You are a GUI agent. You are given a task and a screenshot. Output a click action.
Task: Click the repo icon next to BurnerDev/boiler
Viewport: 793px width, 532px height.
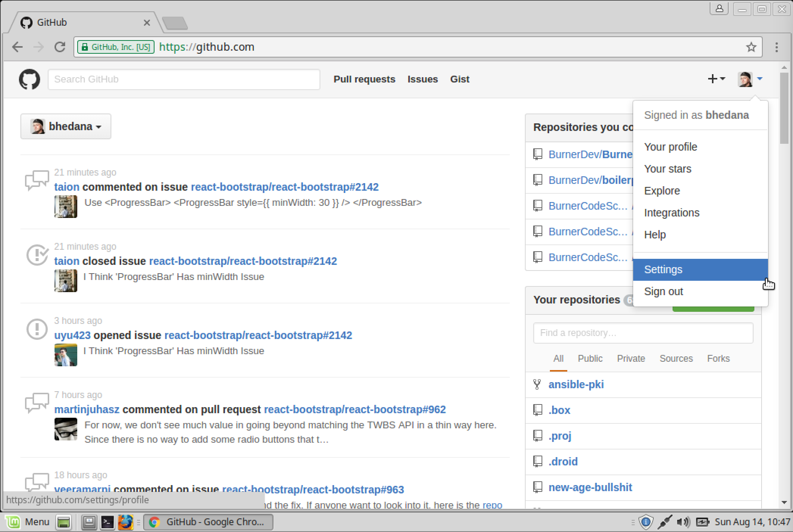[538, 180]
